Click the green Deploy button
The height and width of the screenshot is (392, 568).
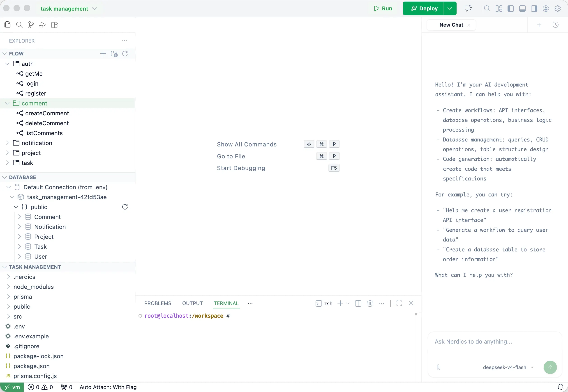[x=423, y=8]
